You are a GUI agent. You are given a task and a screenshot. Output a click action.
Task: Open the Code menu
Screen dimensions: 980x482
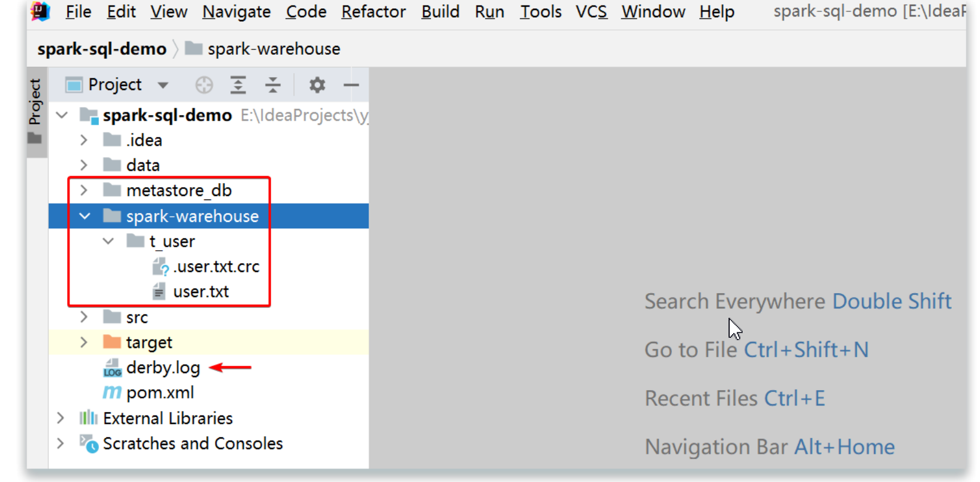306,12
